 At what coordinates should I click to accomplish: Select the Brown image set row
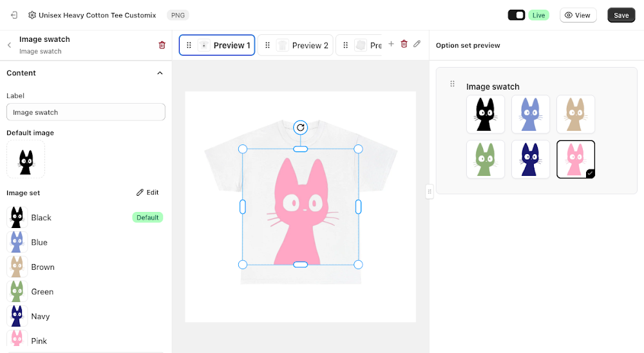pos(85,267)
